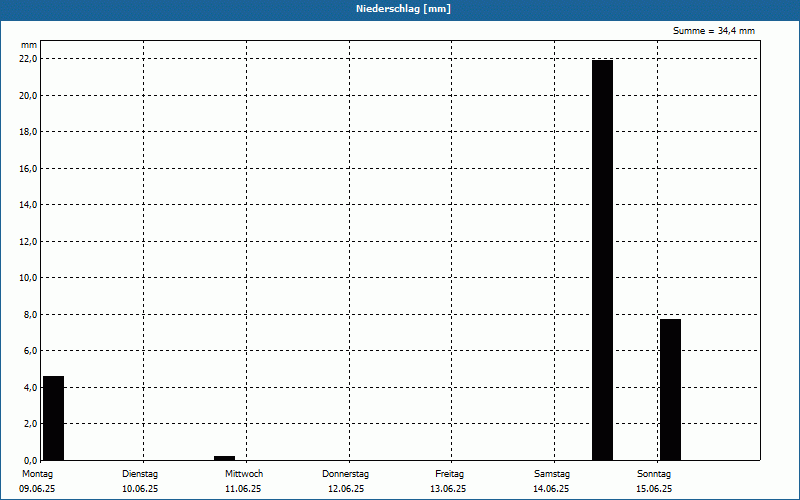Select the date 10.06.25

tap(140, 489)
